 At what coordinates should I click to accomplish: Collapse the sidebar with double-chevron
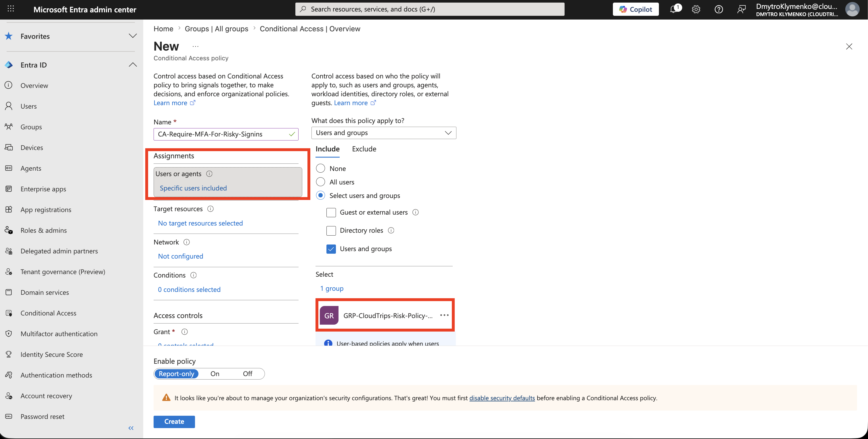pos(131,428)
